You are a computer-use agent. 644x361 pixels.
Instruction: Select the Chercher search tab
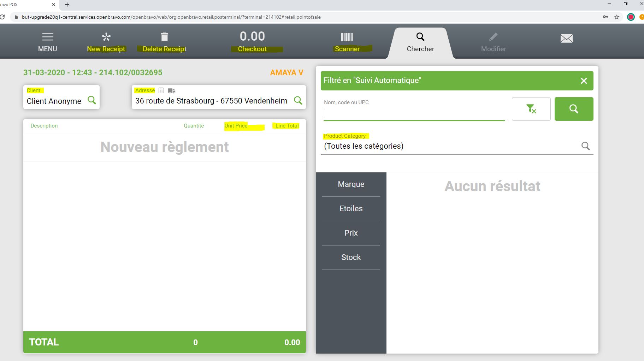click(x=420, y=43)
